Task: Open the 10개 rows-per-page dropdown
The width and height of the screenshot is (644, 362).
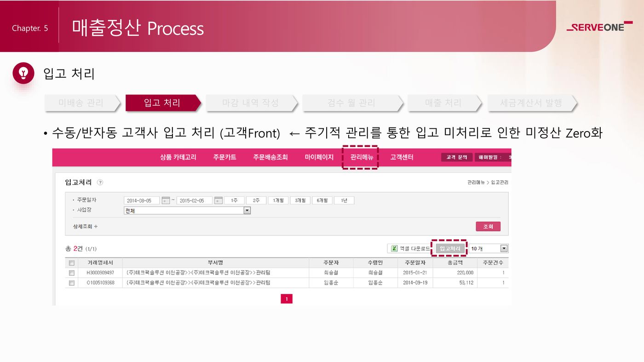Action: click(504, 248)
